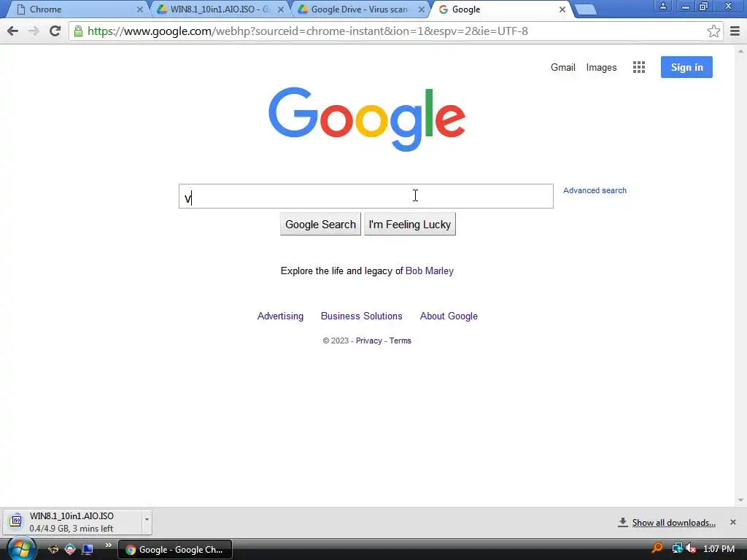Click the page scrollbar down arrow
Screen dimensions: 747x560
pos(741,500)
